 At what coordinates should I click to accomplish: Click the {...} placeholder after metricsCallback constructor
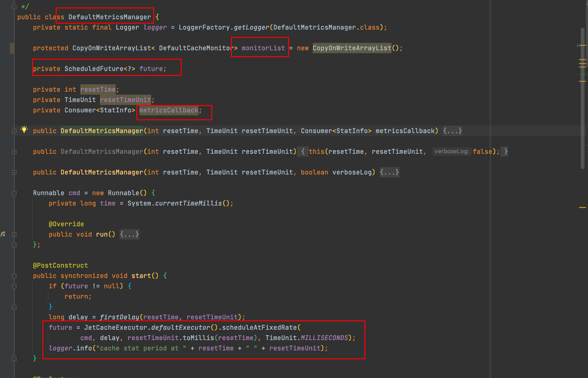tap(453, 131)
